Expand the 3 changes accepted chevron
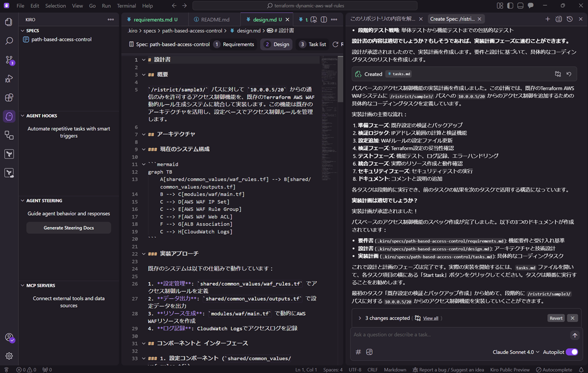 pyautogui.click(x=360, y=318)
